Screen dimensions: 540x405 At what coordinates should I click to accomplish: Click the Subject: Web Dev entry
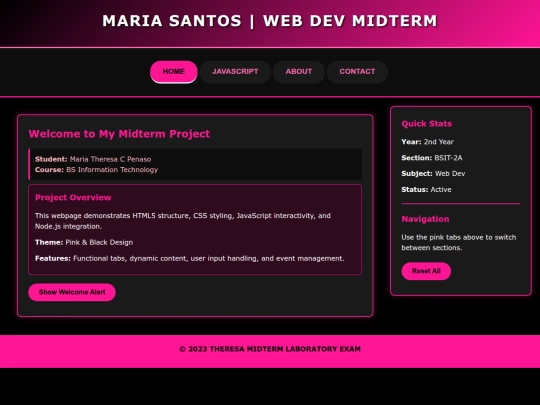[x=433, y=174]
